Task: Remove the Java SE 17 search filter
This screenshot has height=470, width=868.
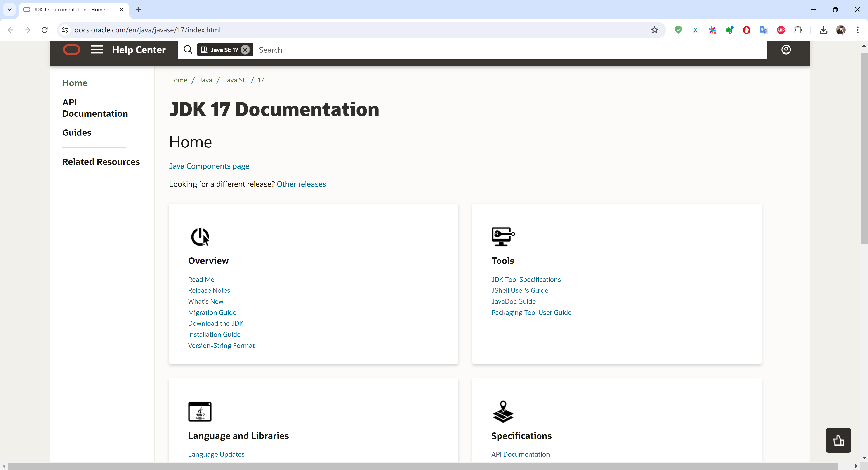Action: [245, 50]
